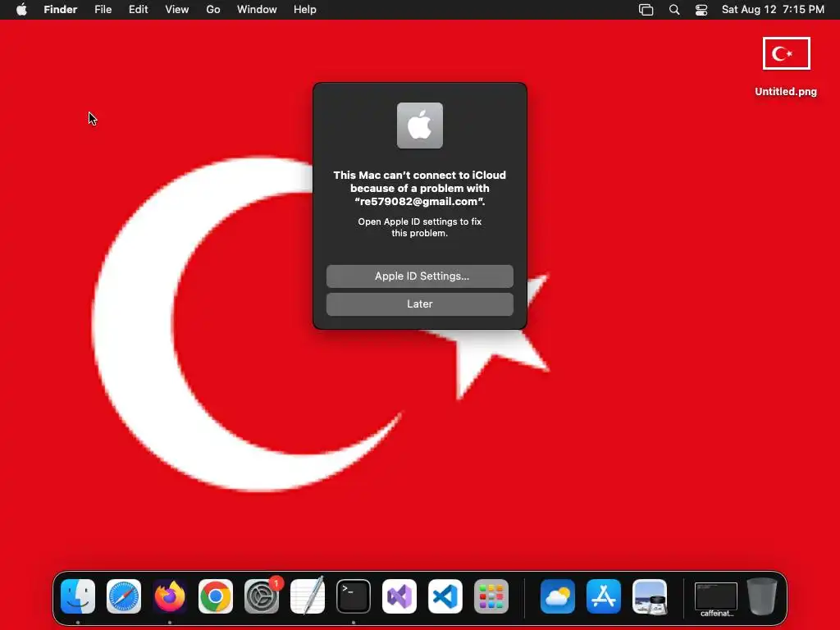The height and width of the screenshot is (630, 840).
Task: Open Visual Studio purple icon in Dock
Action: (399, 596)
